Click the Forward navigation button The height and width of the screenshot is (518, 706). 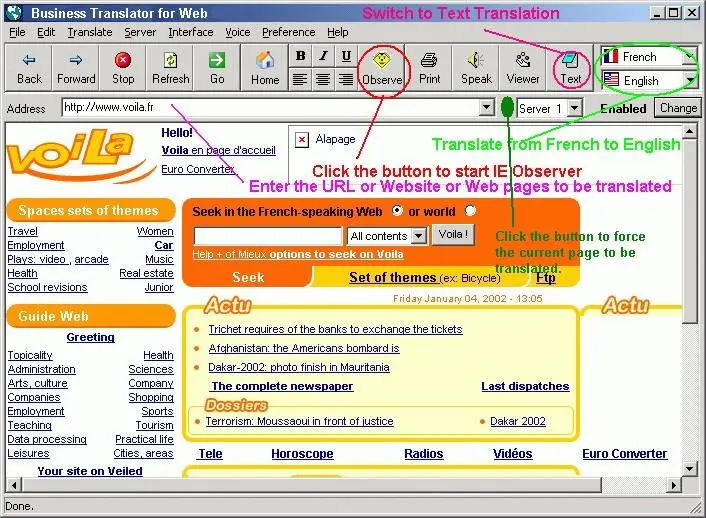tap(76, 68)
